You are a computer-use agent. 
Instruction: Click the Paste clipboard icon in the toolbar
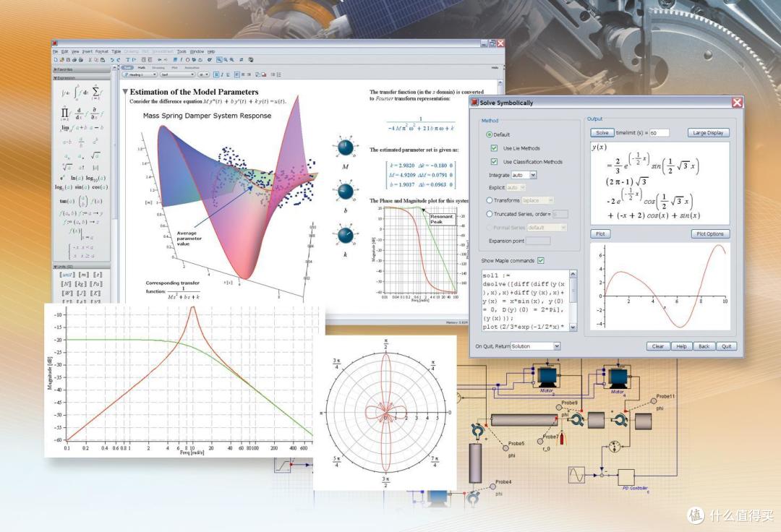point(103,60)
